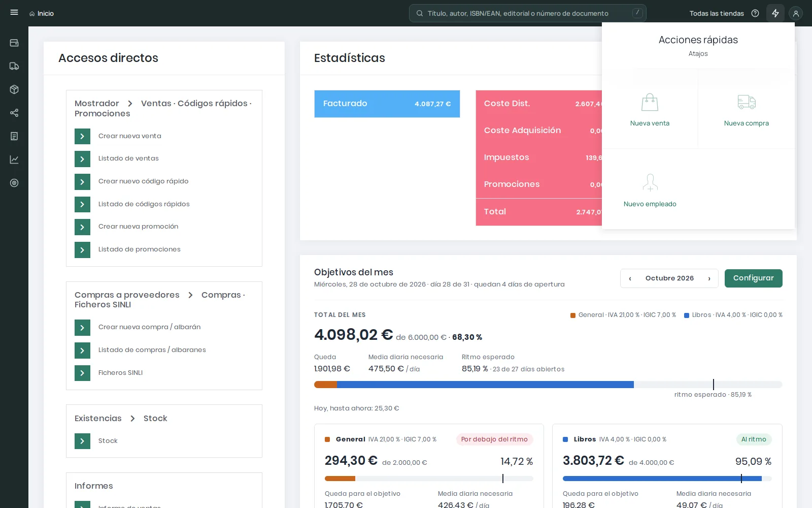Open the box stock sidebar icon
812x508 pixels.
coord(14,89)
